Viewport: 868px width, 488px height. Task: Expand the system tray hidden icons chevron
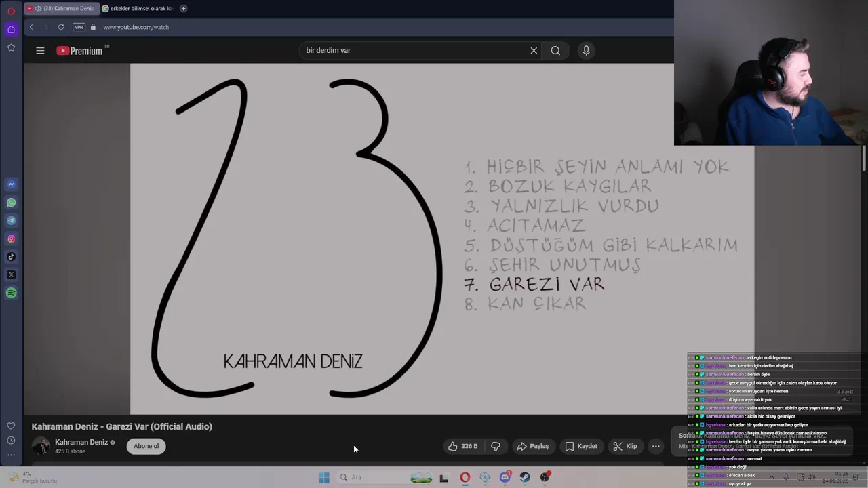click(x=771, y=476)
